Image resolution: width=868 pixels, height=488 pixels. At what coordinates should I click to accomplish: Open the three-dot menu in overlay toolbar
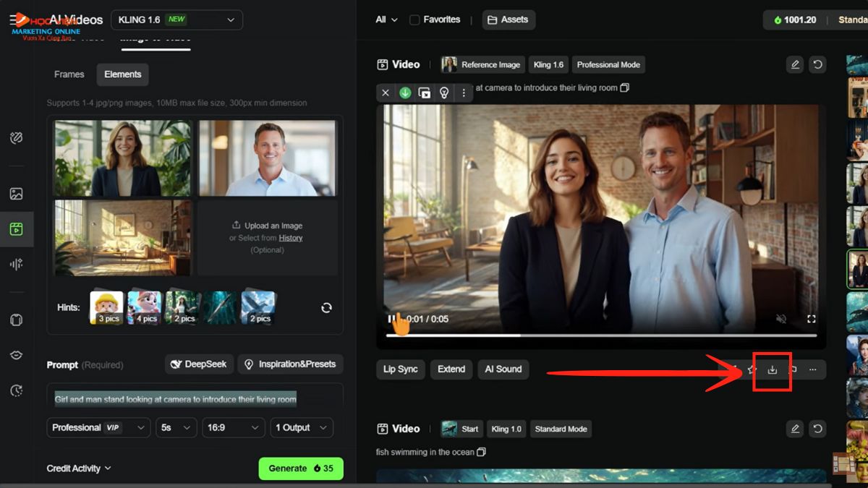pos(464,93)
